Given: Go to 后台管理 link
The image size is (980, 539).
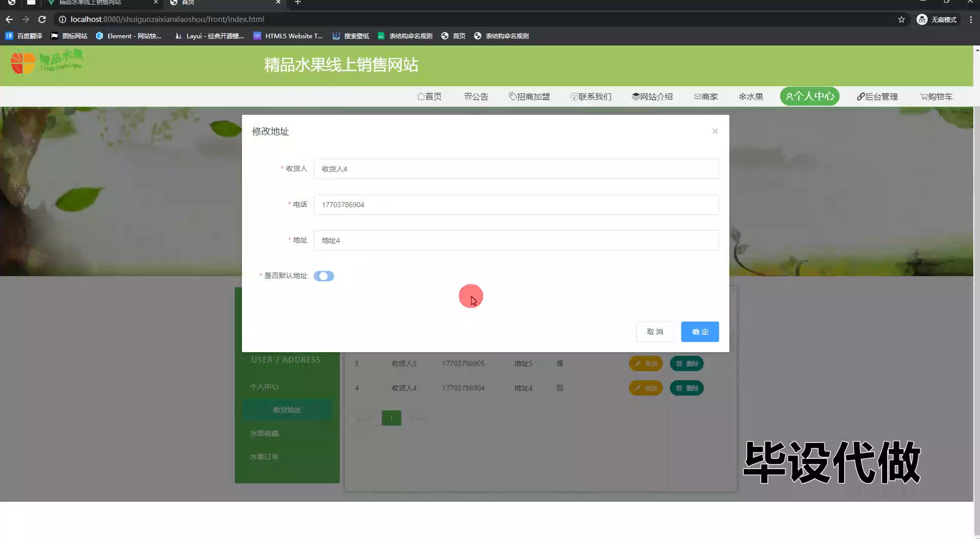Looking at the screenshot, I should pyautogui.click(x=877, y=96).
